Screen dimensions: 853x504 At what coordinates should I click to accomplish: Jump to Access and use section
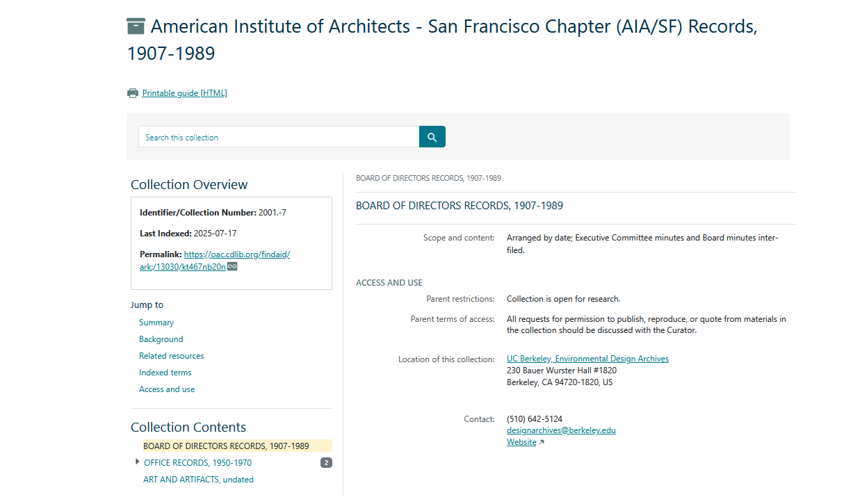tap(167, 389)
